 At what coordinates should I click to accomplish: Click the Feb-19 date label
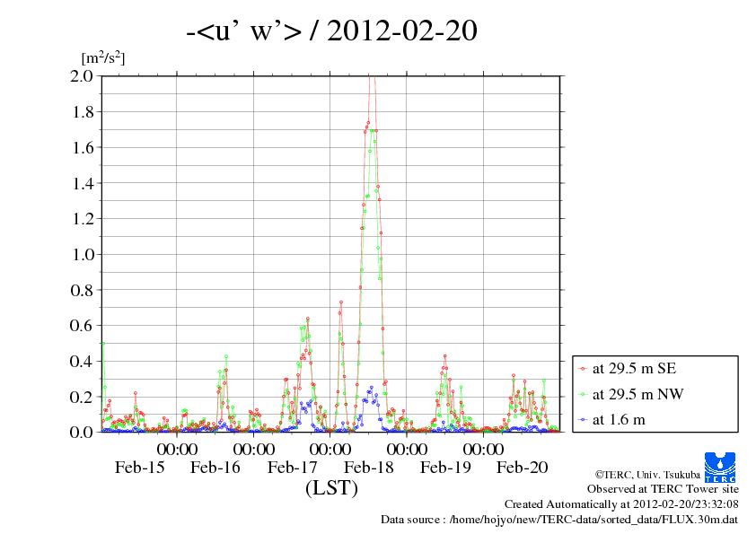445,467
